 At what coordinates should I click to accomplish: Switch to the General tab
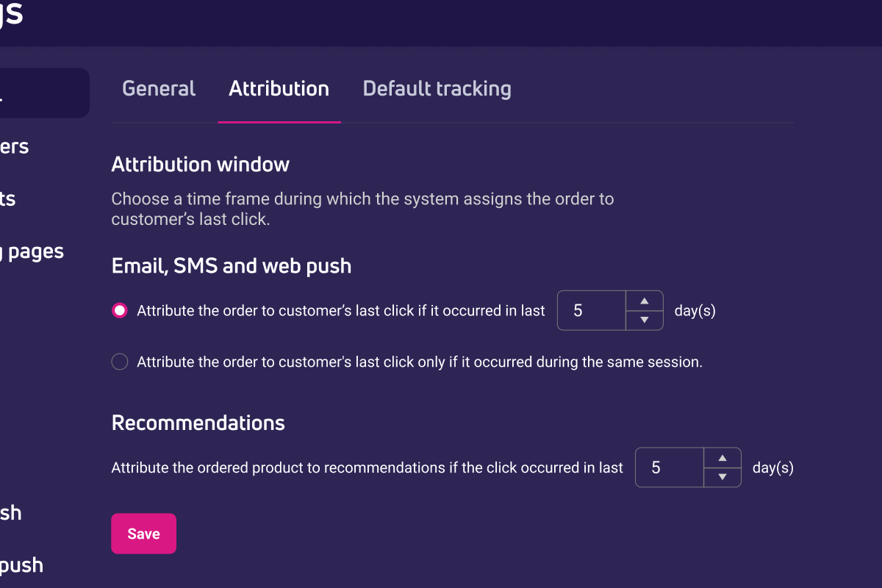coord(159,88)
